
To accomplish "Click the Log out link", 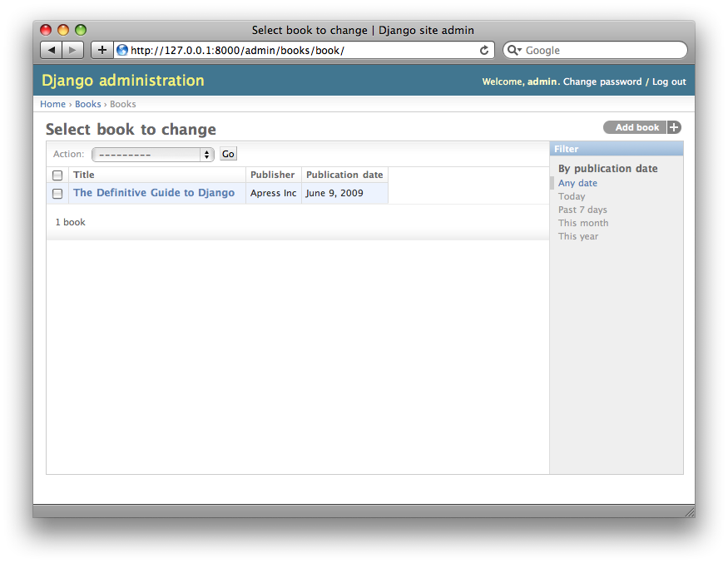I will click(669, 81).
